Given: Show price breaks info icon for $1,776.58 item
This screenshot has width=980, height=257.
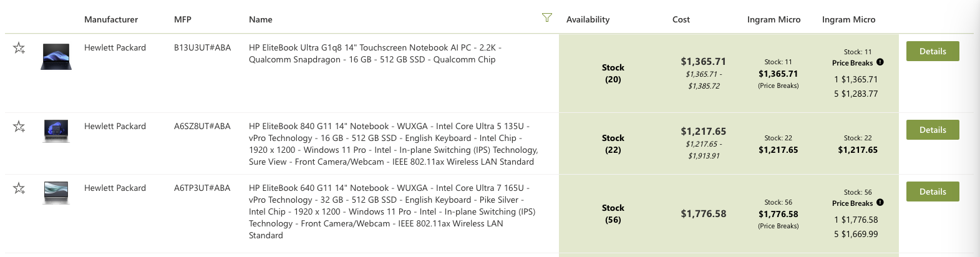Looking at the screenshot, I should (880, 203).
